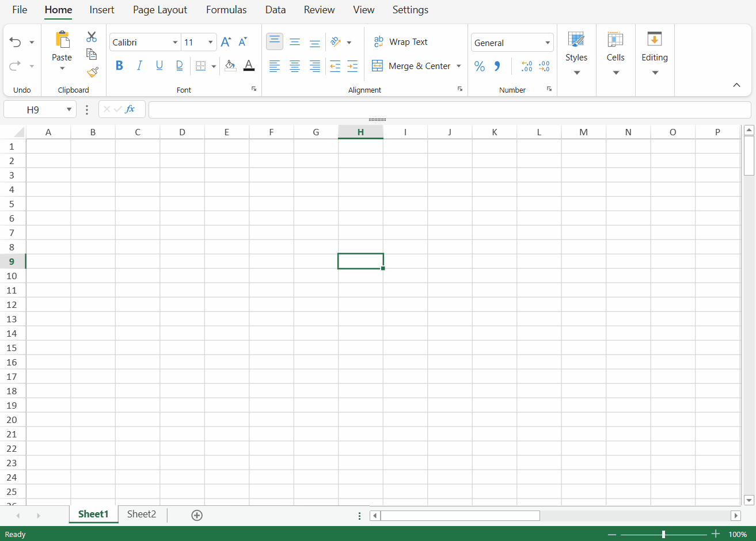Apply Comma Style format
The height and width of the screenshot is (541, 756).
[497, 66]
